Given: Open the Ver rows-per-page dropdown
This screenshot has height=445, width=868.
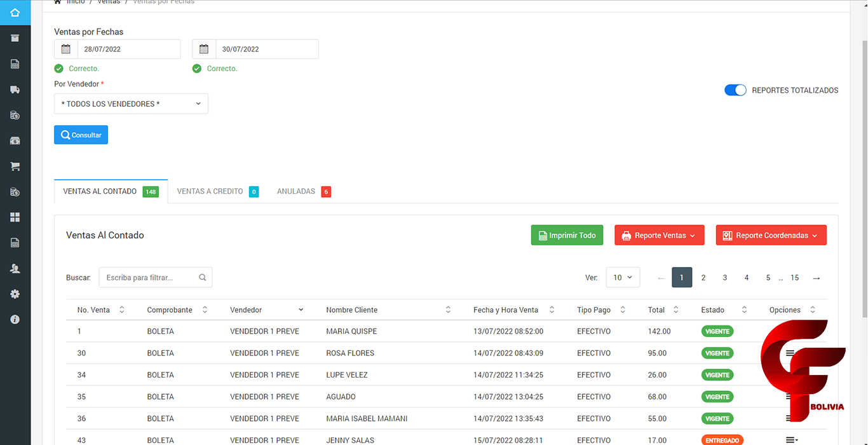Looking at the screenshot, I should point(622,278).
